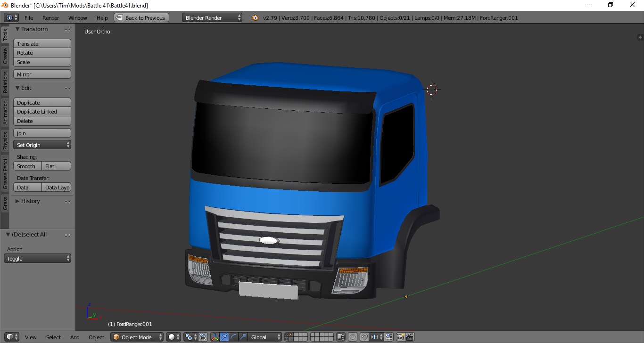Open Blender Render engine dropdown

click(212, 17)
